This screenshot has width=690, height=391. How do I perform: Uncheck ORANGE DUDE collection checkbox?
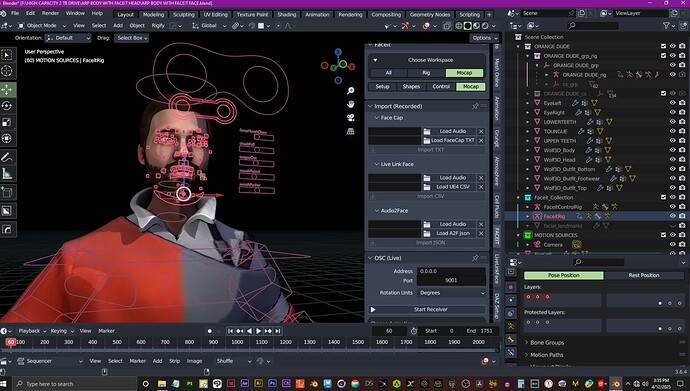pos(663,46)
